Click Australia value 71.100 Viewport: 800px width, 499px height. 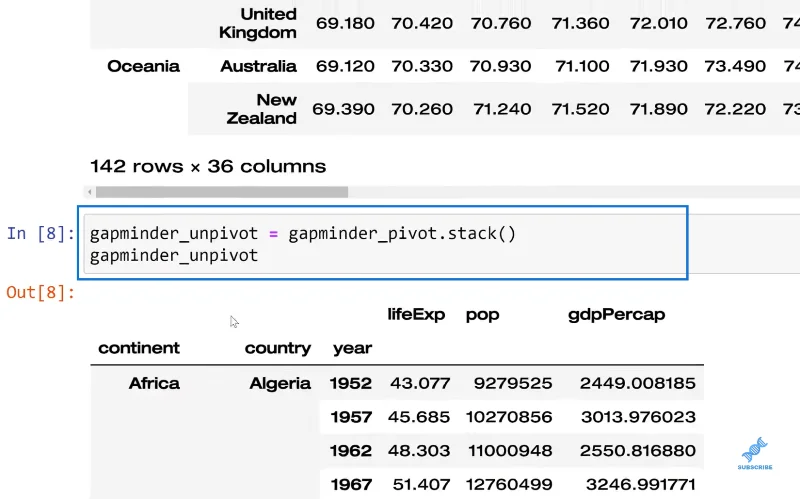582,66
